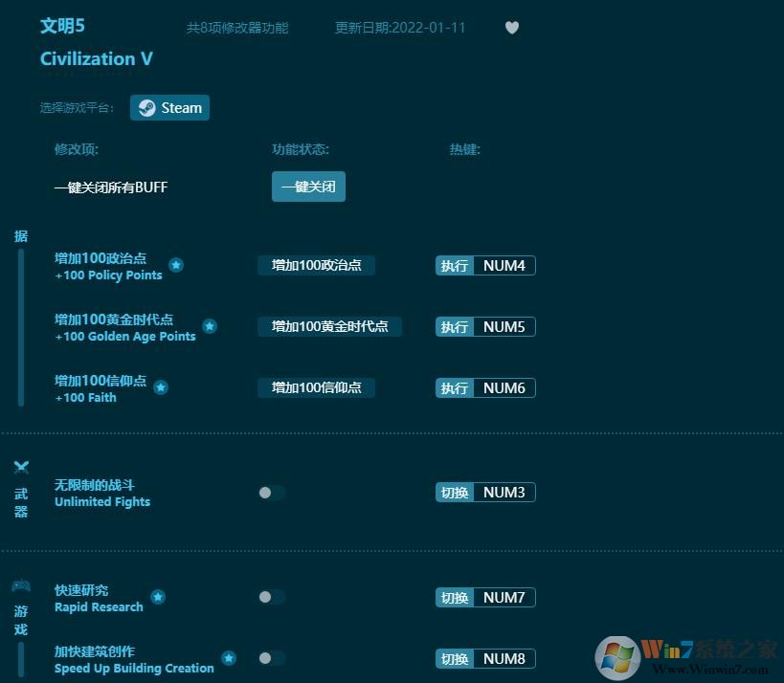Click the Steam logo icon
Image resolution: width=784 pixels, height=683 pixels.
click(147, 108)
